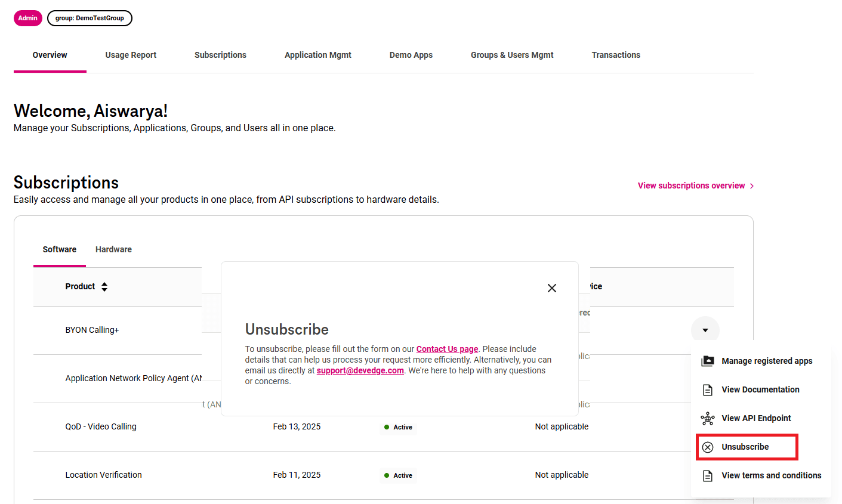This screenshot has width=842, height=504.
Task: Click the View API Endpoint network icon
Action: pos(707,418)
